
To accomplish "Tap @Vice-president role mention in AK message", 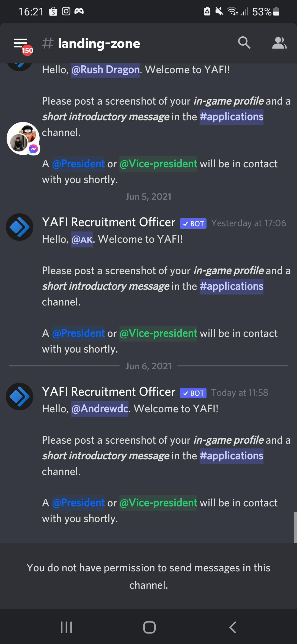I will click(x=158, y=334).
